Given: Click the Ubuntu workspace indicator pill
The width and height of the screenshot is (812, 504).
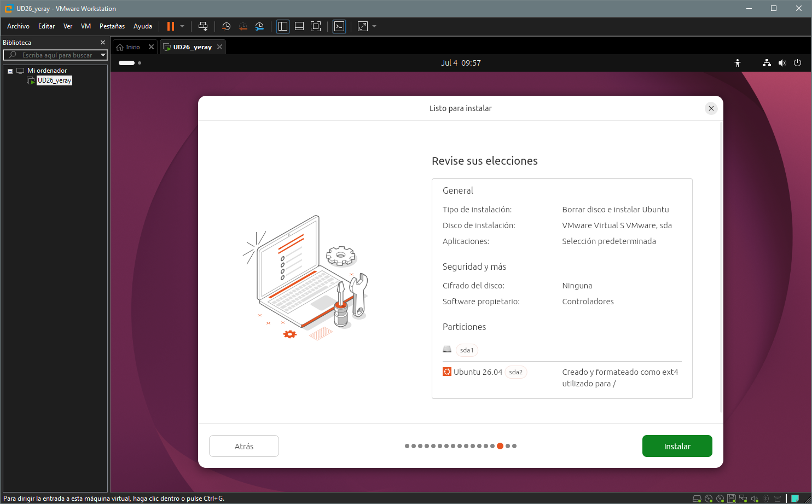Looking at the screenshot, I should [x=126, y=63].
